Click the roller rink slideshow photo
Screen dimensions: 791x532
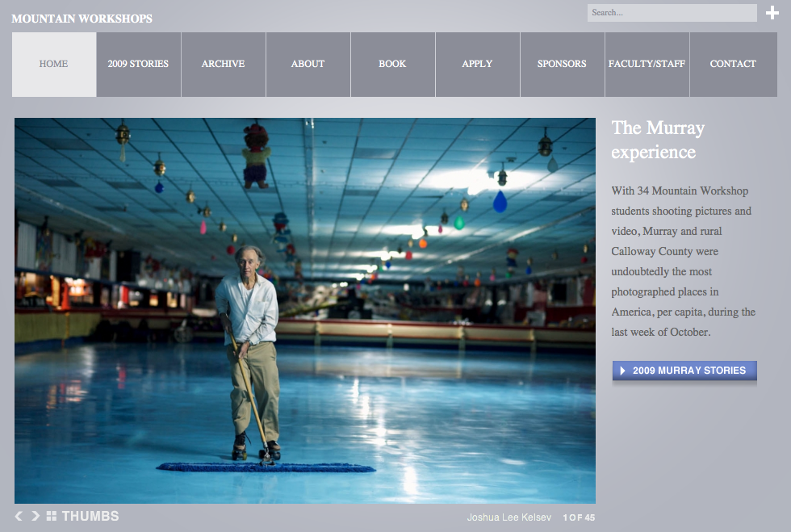(x=305, y=311)
